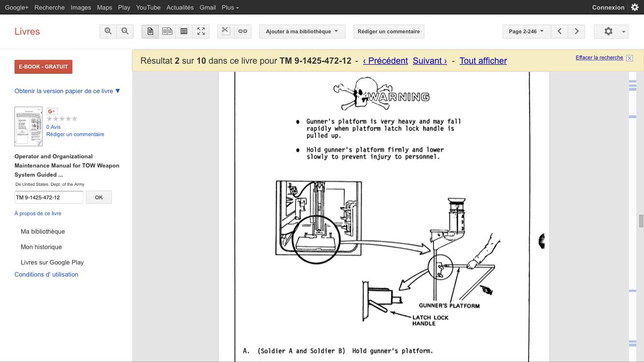
Task: Click the zoom in magnifier icon
Action: click(108, 31)
